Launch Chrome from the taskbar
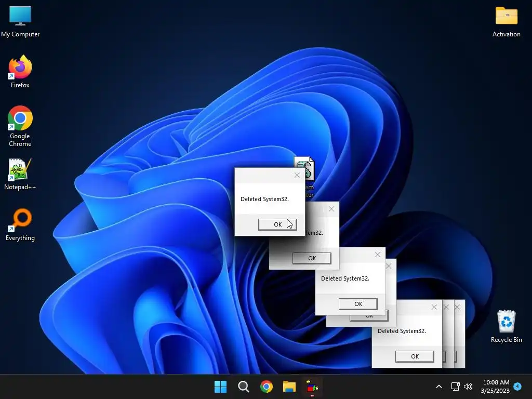 point(267,387)
